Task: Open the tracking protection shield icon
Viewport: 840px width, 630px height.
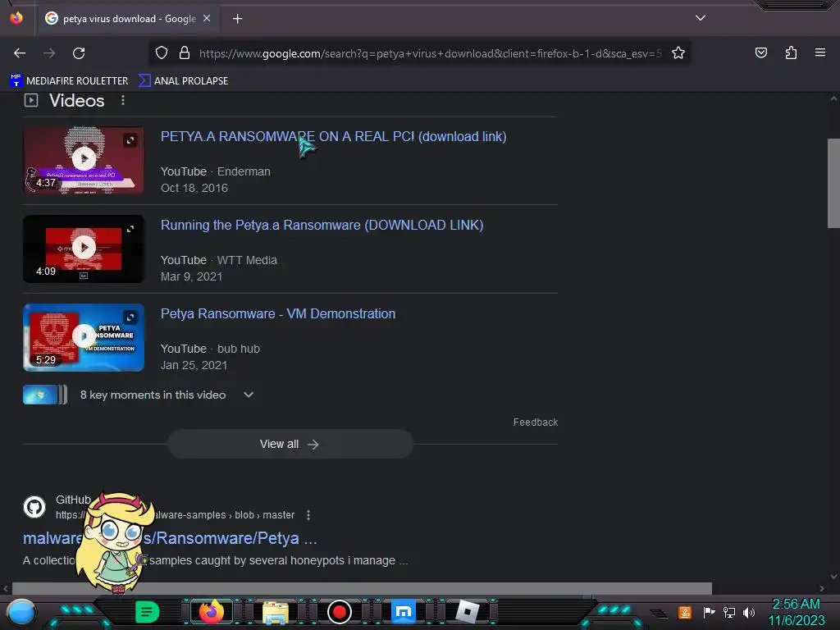Action: (162, 53)
